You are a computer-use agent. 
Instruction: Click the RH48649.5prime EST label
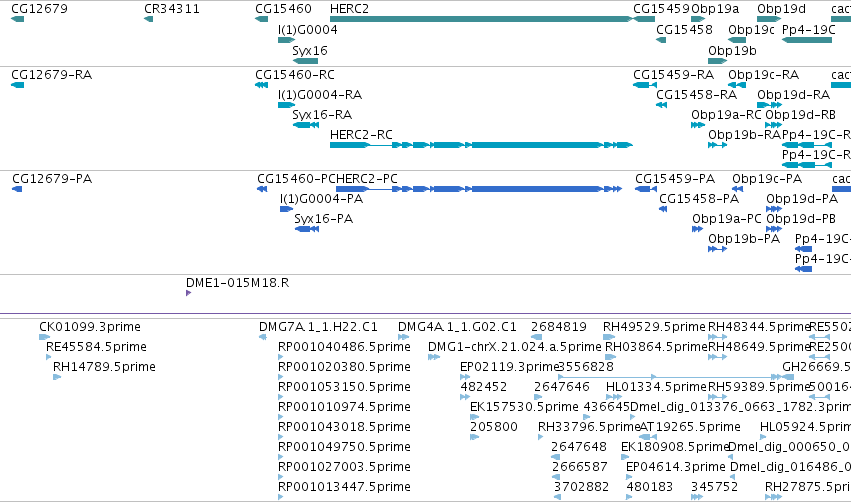(x=759, y=347)
